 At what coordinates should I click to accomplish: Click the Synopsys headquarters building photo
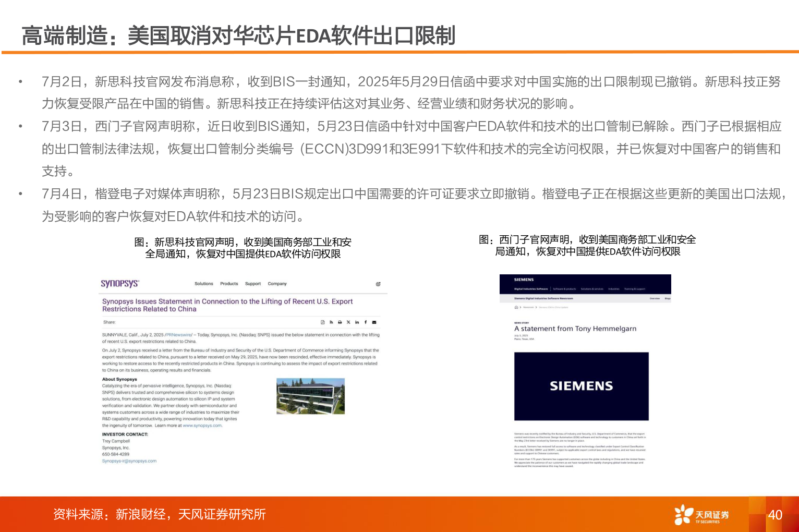pyautogui.click(x=310, y=396)
